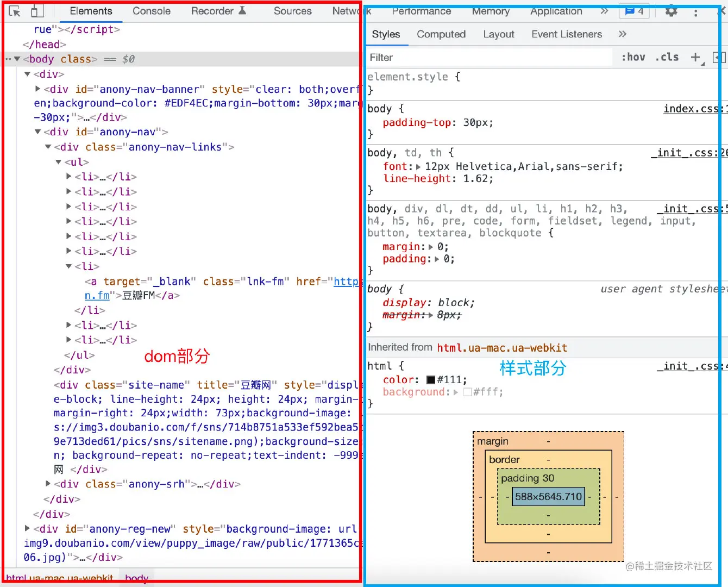728x587 pixels.
Task: Expand the margin: 0 shorthand triangle
Action: point(431,247)
